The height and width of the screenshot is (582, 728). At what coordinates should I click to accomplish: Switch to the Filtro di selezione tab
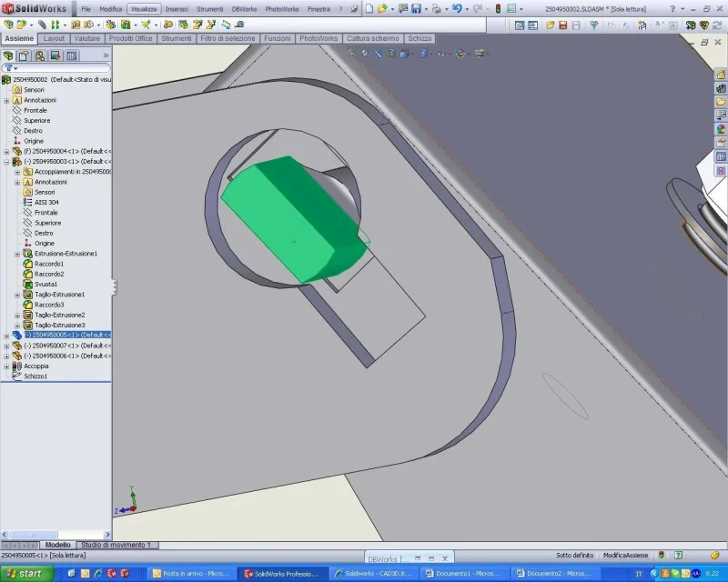click(227, 38)
